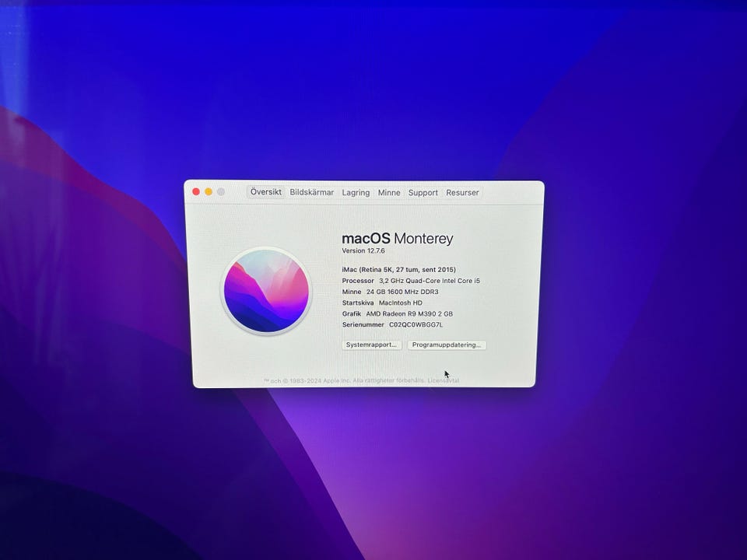
Task: Open the Bildskärmar tab
Action: pos(311,192)
